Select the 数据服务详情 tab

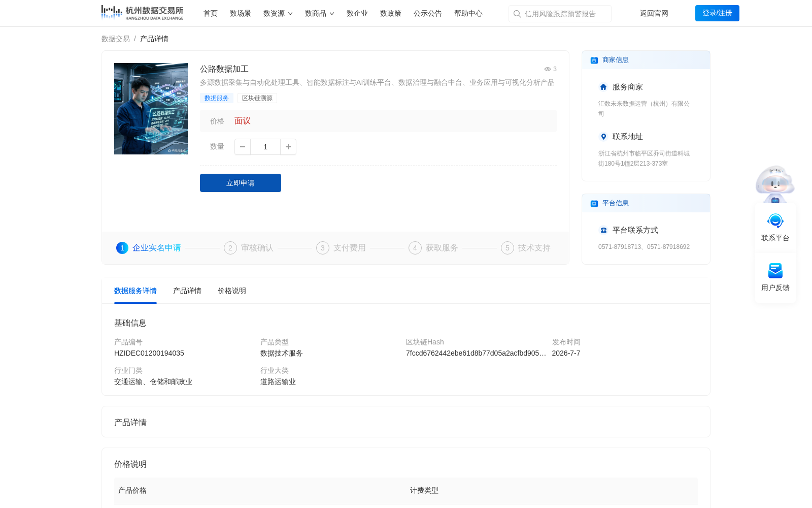coord(136,291)
